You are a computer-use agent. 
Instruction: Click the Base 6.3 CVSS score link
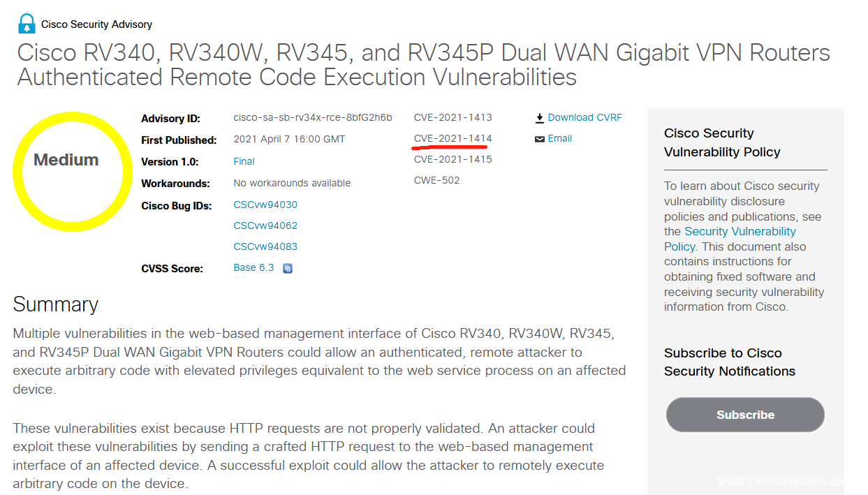pyautogui.click(x=253, y=267)
